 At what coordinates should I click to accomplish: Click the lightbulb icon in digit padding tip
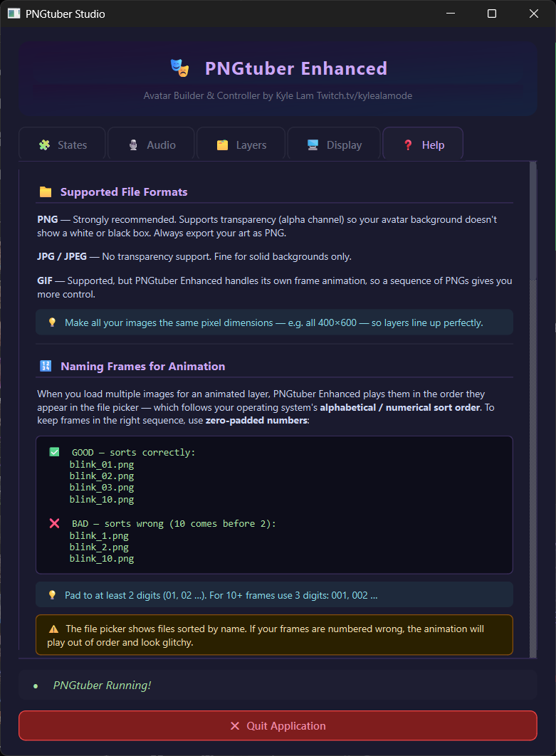point(52,595)
